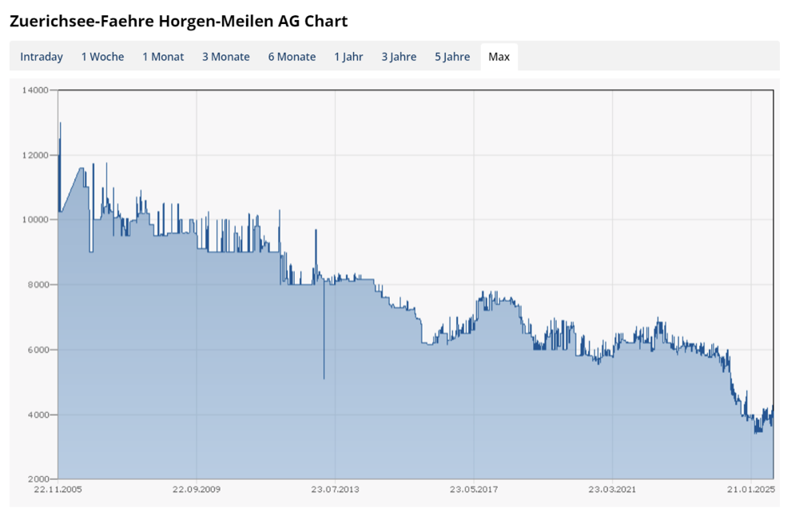Screen dimensions: 807x532
Task: Click the 10000 y-axis label
Action: coord(35,220)
